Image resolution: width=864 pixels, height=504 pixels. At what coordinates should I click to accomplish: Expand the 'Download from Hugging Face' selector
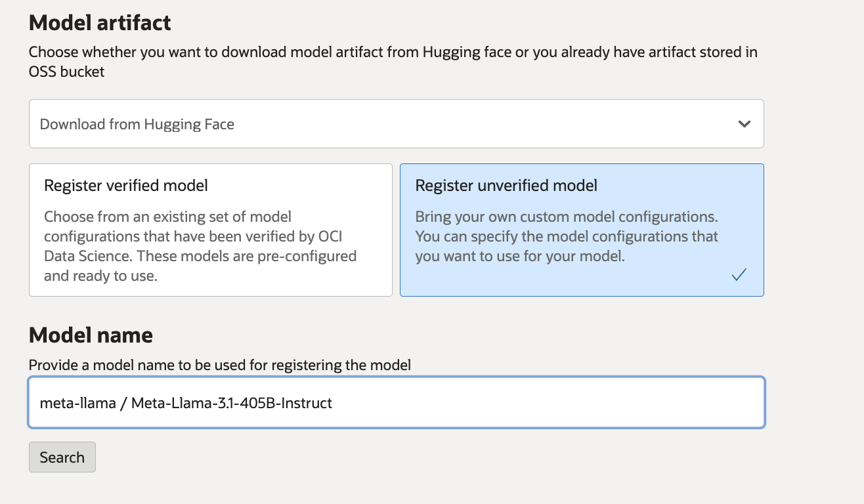coord(396,123)
